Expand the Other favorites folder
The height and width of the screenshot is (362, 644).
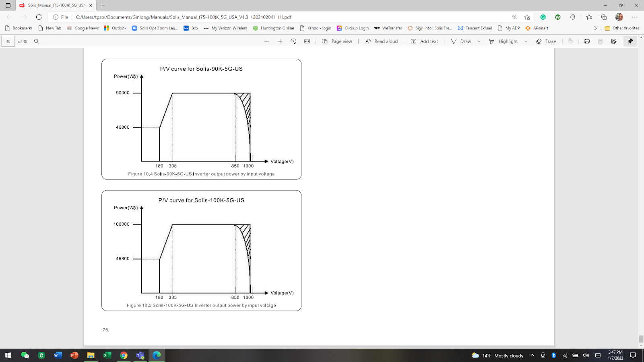(x=622, y=28)
